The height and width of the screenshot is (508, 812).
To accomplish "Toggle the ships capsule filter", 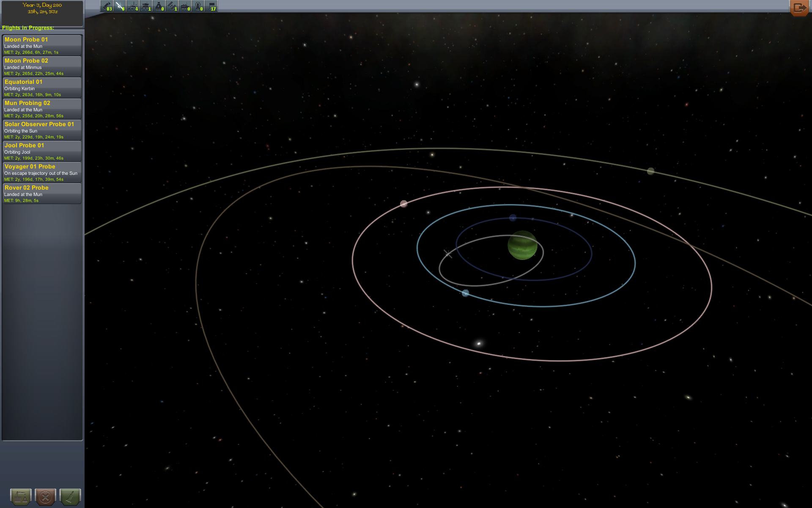I will pos(159,6).
